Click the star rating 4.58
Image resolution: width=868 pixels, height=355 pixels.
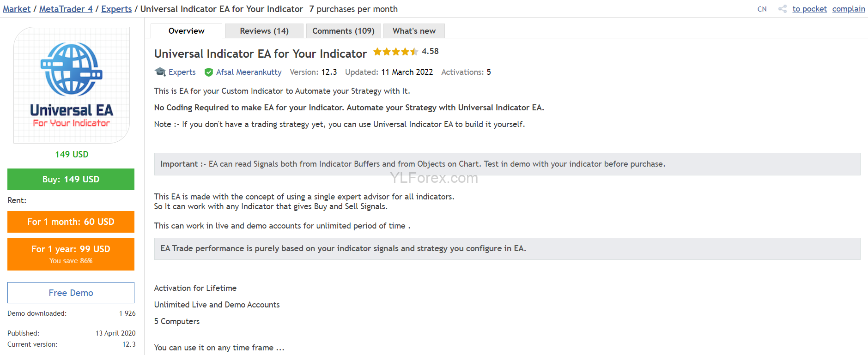(x=406, y=51)
